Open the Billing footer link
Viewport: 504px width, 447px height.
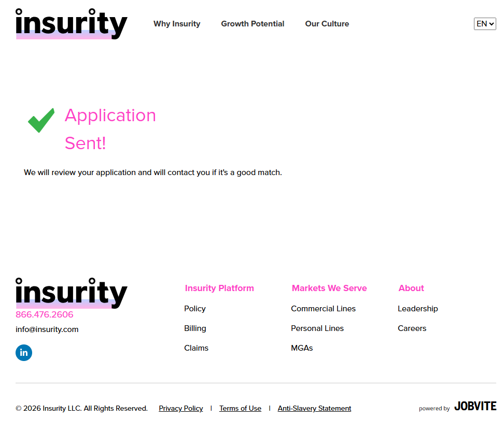tap(195, 328)
